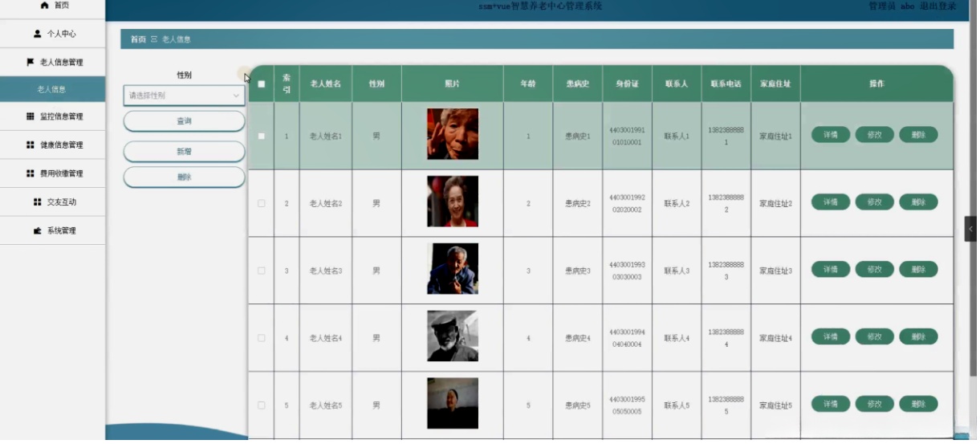980x444 pixels.
Task: Click 修改 for row 老人姓名1
Action: tap(874, 135)
